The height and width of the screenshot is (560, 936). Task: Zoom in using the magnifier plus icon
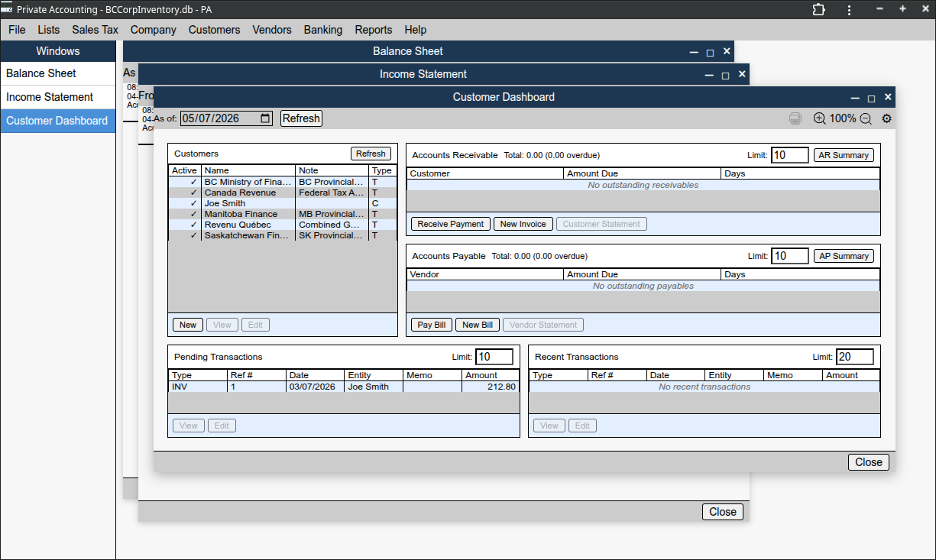click(x=820, y=118)
